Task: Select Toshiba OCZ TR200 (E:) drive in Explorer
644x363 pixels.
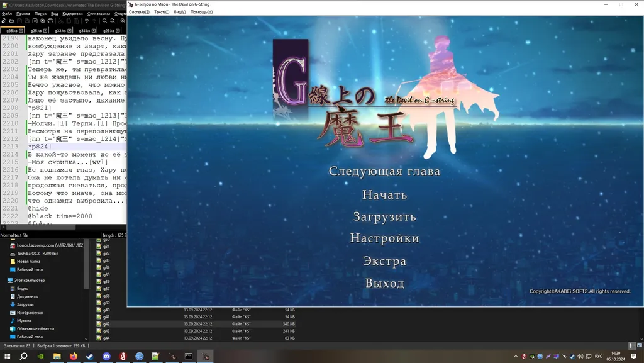Action: pos(34,254)
